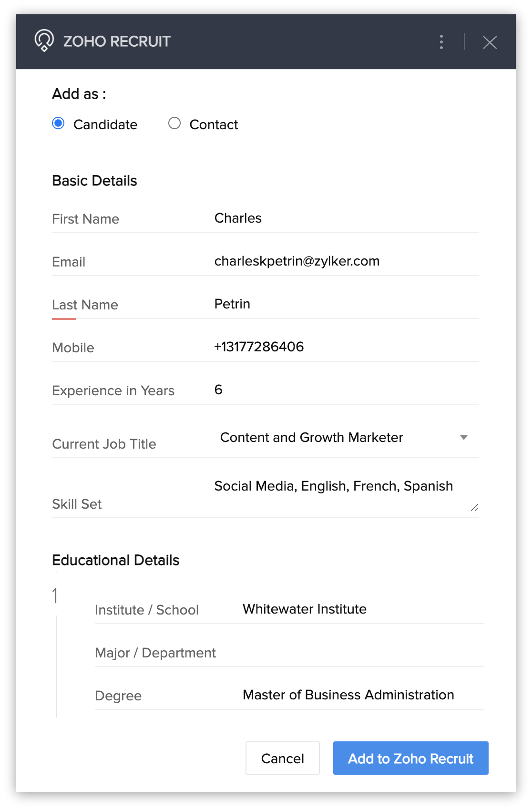The height and width of the screenshot is (810, 532).
Task: Open the three-dot more options menu
Action: (x=441, y=42)
